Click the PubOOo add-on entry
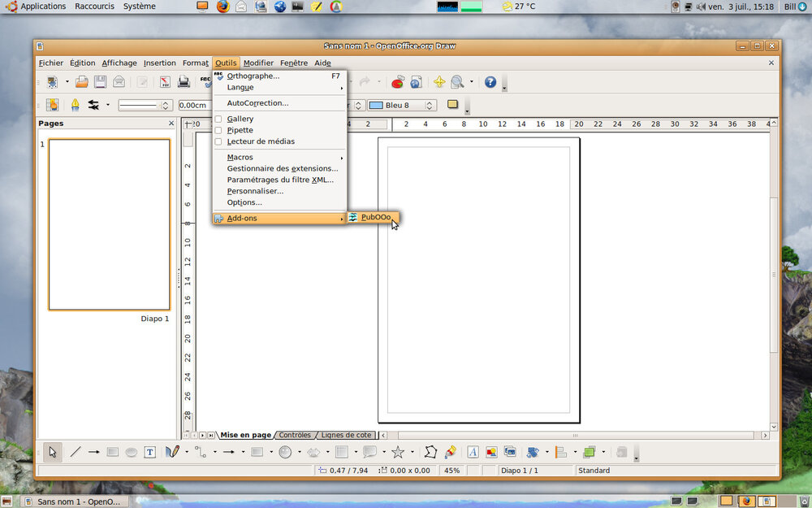The image size is (812, 508). click(375, 218)
